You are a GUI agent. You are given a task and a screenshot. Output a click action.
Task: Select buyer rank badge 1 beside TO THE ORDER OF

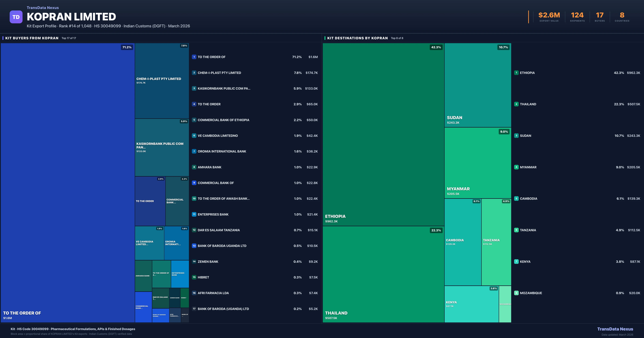(194, 57)
